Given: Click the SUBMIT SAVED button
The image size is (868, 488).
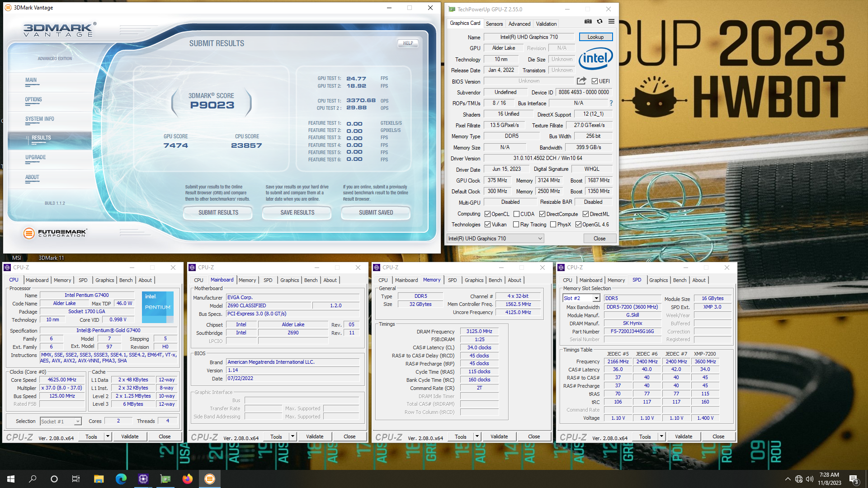Looking at the screenshot, I should coord(376,212).
